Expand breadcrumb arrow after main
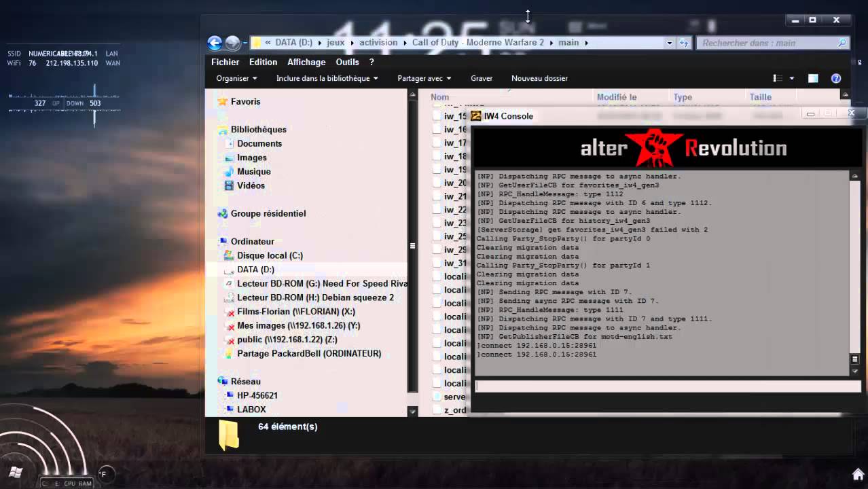868x489 pixels. coord(586,43)
